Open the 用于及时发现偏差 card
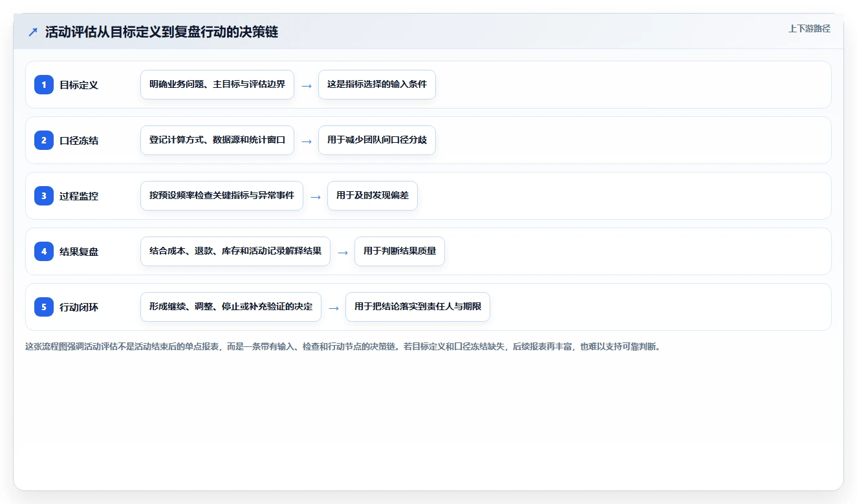This screenshot has width=857, height=504. click(373, 196)
